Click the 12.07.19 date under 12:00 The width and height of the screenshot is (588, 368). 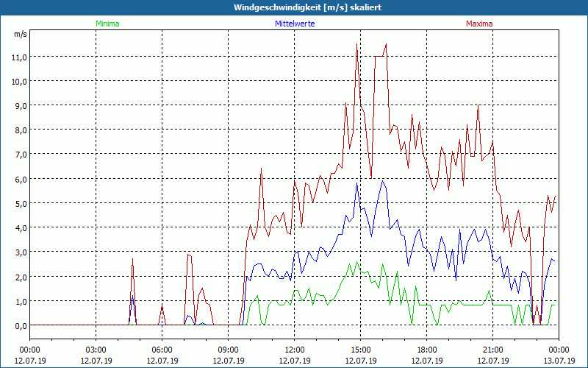[x=295, y=361]
